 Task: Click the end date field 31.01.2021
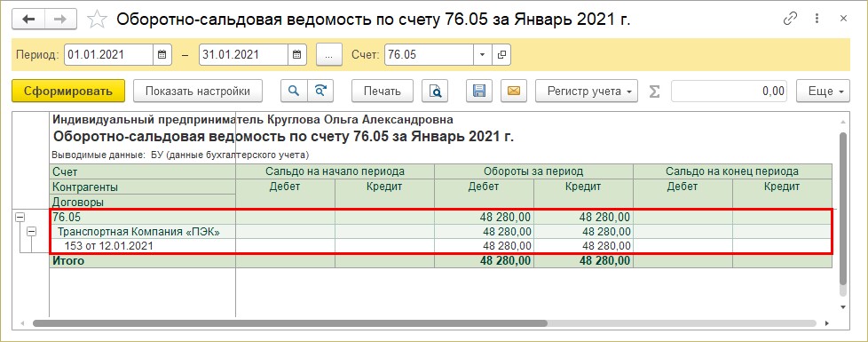(x=243, y=55)
